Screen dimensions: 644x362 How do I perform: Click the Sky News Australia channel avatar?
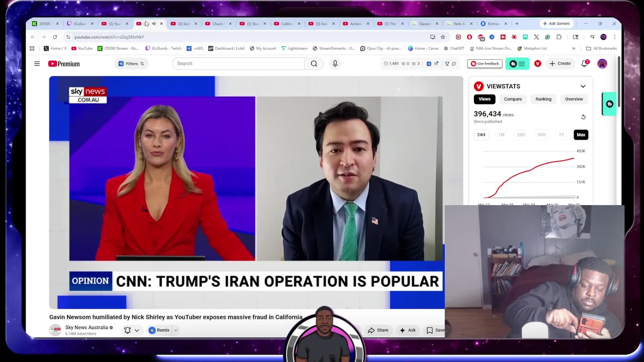55,330
